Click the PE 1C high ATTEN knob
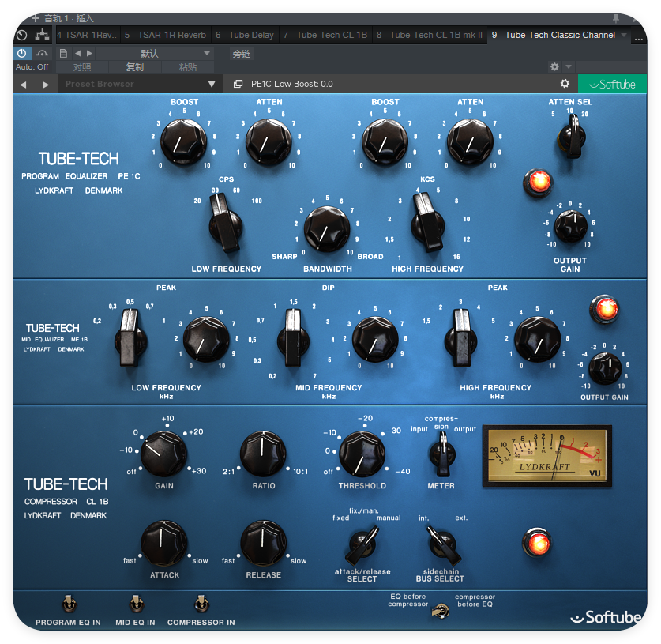This screenshot has height=644, width=661. point(470,141)
